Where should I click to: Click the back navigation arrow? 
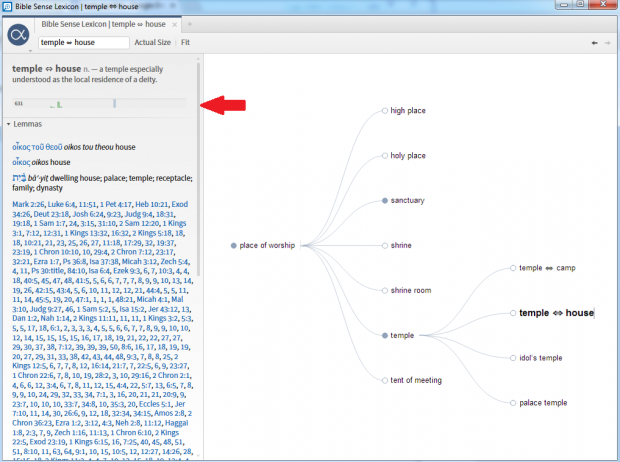595,43
